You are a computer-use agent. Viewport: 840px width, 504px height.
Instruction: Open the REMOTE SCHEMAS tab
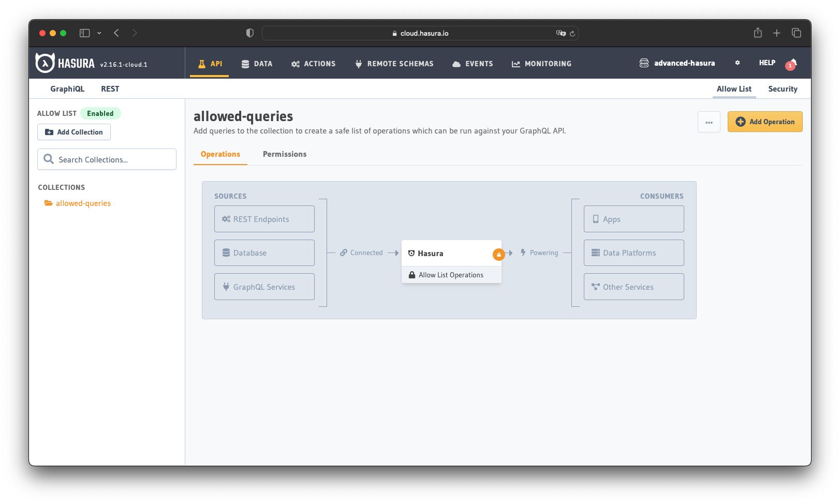(394, 64)
